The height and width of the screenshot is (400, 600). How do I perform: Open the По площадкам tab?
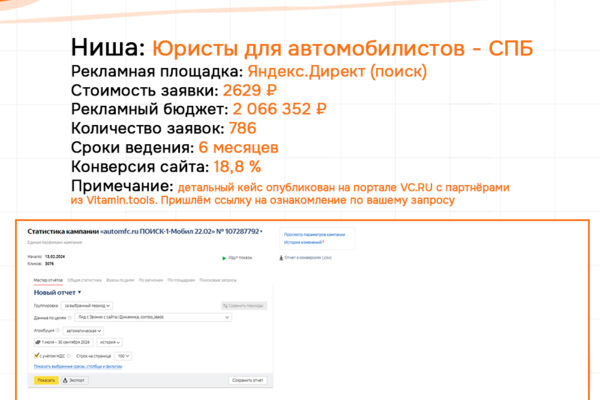(181, 280)
